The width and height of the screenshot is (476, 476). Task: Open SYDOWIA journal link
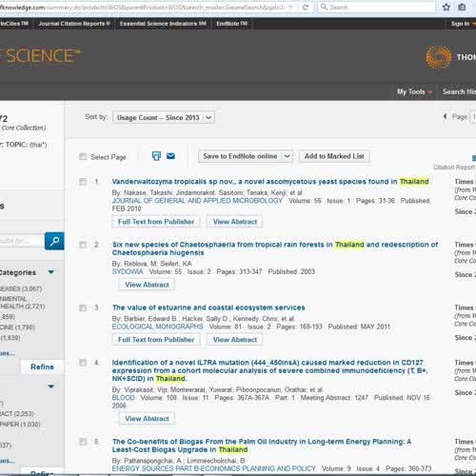pos(128,271)
